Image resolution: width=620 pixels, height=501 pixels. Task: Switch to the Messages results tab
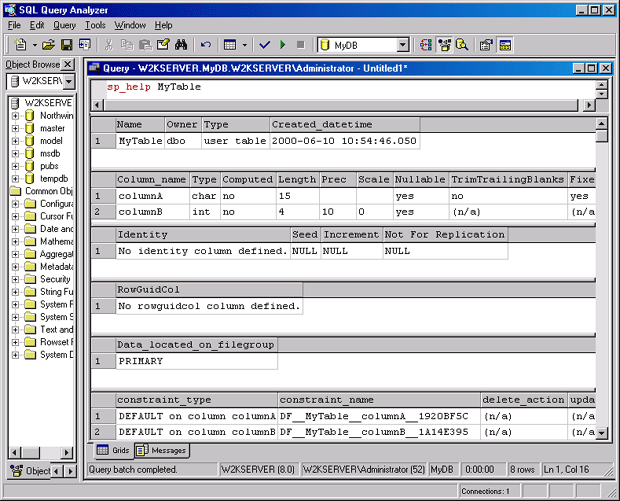coord(162,450)
